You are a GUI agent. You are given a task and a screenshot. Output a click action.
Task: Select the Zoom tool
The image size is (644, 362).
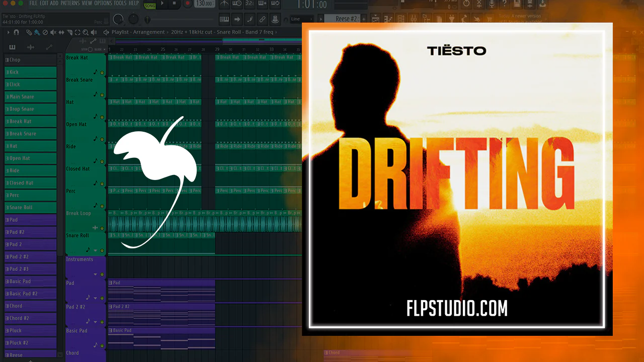pos(86,32)
